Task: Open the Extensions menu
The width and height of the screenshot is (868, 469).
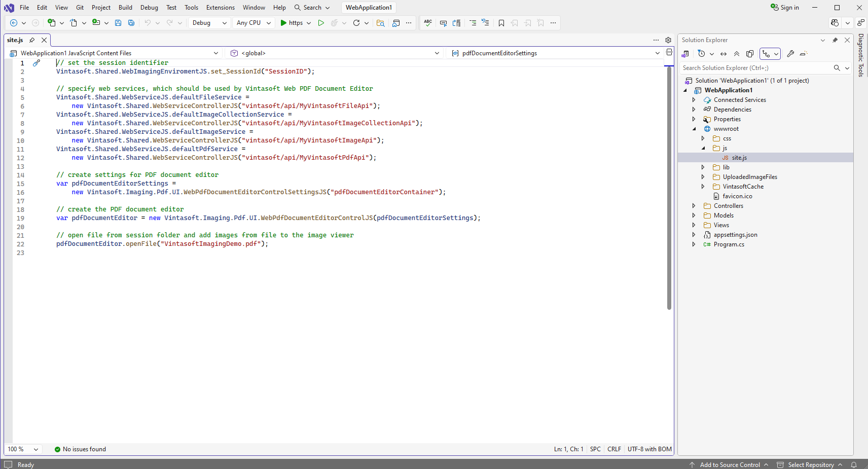Action: click(220, 8)
